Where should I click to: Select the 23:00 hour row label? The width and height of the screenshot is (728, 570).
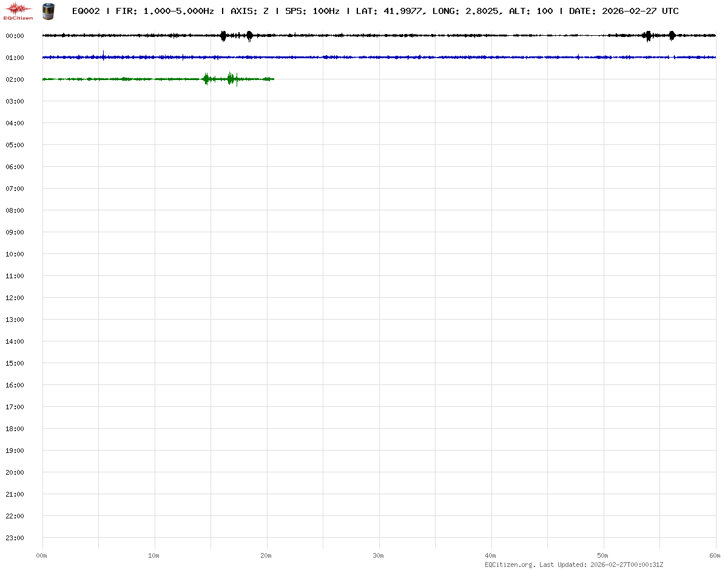[x=15, y=538]
